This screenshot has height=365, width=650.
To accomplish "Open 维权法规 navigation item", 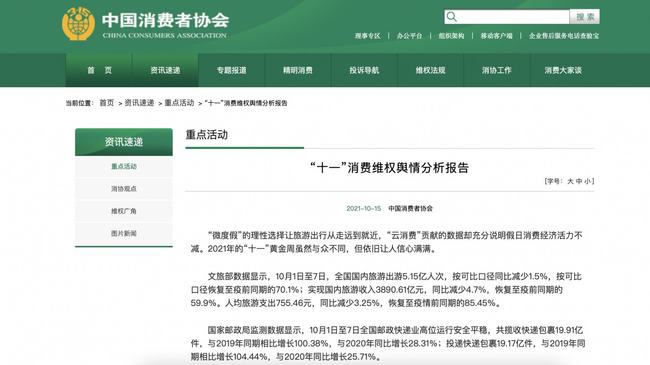I will (x=430, y=70).
